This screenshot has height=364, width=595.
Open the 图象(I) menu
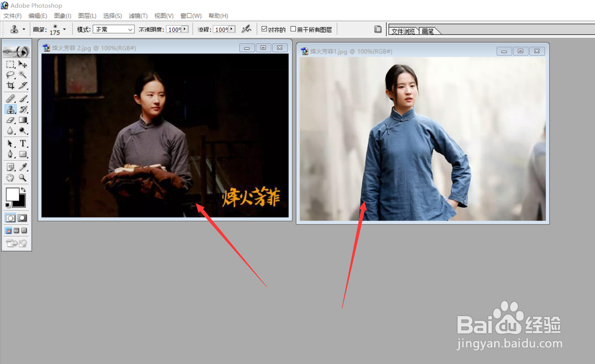tap(63, 16)
